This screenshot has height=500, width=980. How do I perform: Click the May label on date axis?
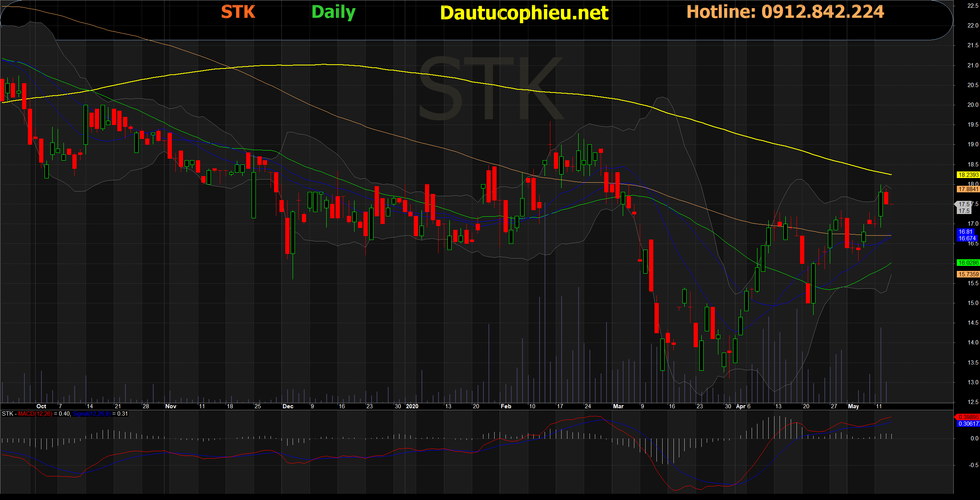pos(853,406)
